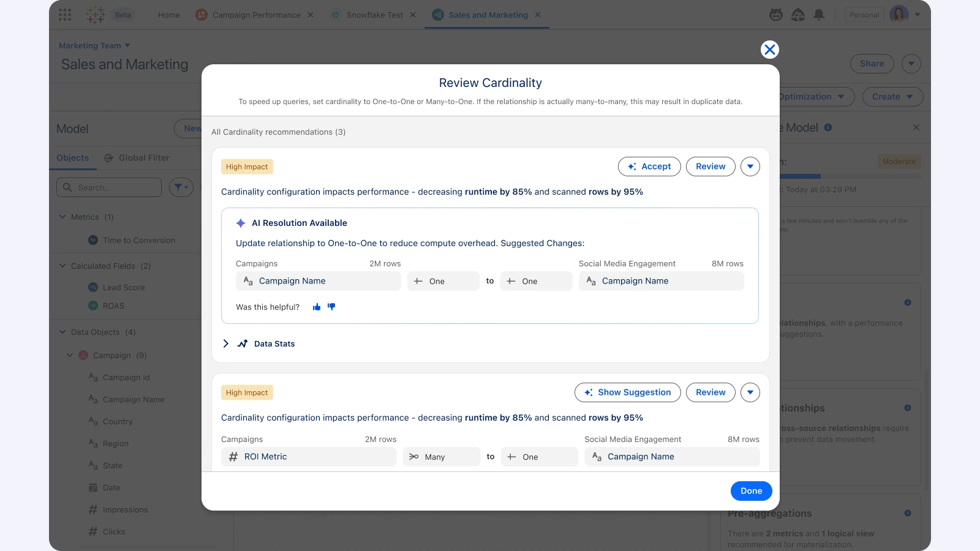This screenshot has height=551, width=980.
Task: Click the Tableau logo icon
Action: pyautogui.click(x=95, y=15)
